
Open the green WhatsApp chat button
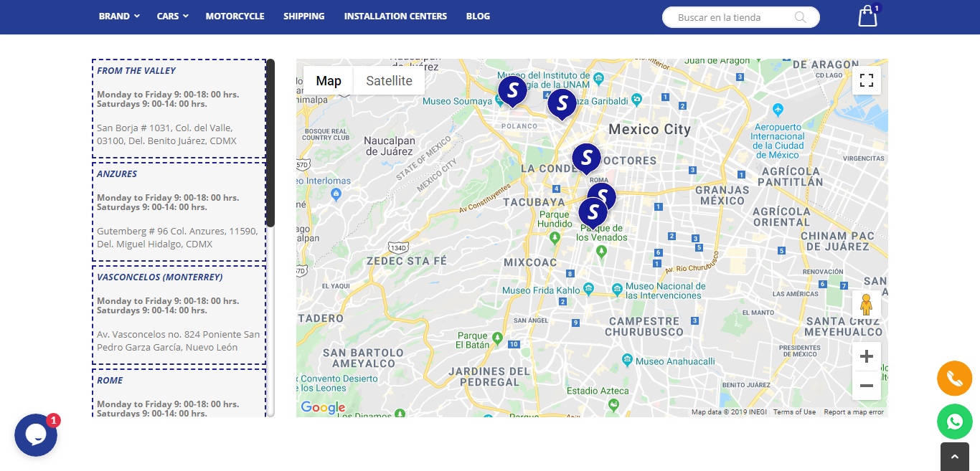954,422
